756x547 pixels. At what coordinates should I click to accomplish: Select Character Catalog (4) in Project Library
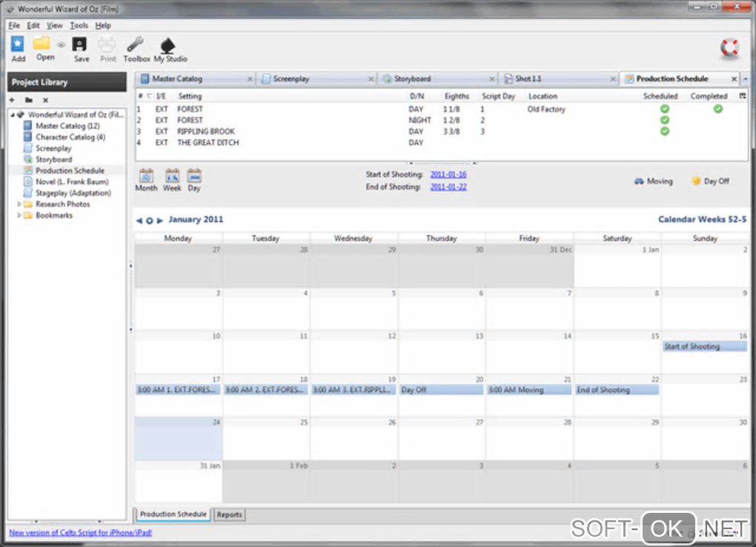click(70, 137)
